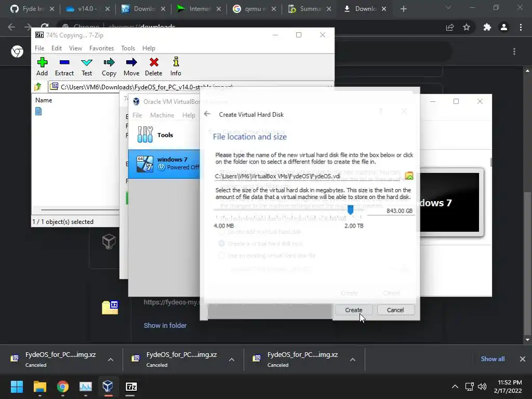Go up one folder in 7-Zip
Screen dimensions: 532x399
(x=38, y=87)
